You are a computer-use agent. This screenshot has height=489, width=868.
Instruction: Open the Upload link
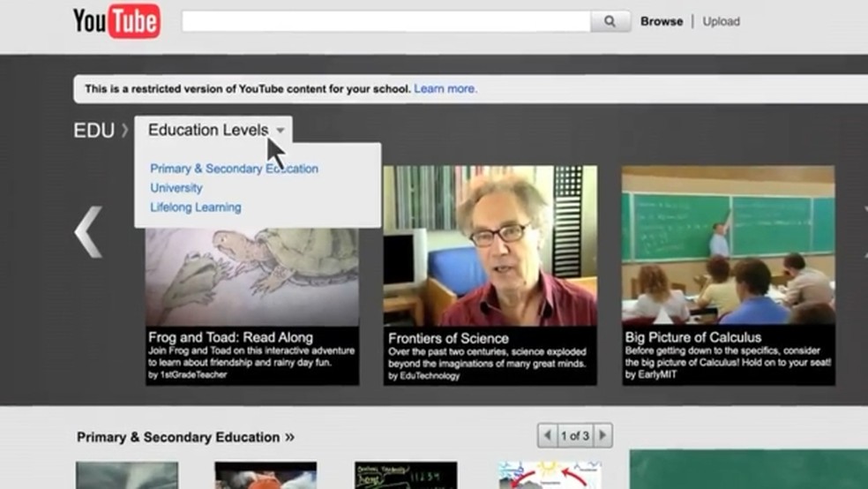click(721, 21)
